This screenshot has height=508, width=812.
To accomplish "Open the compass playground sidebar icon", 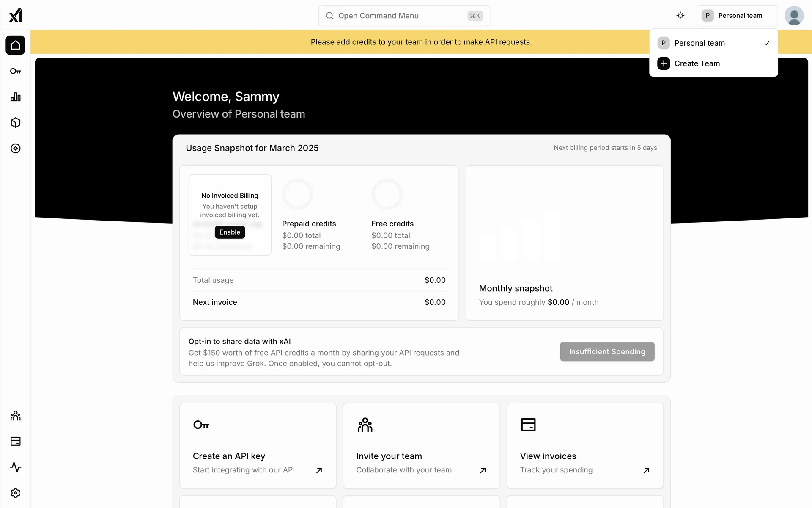I will (x=15, y=149).
